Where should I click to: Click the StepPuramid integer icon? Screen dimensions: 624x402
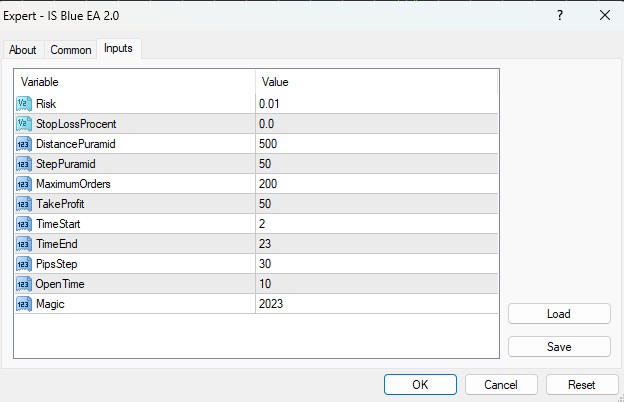[x=24, y=164]
